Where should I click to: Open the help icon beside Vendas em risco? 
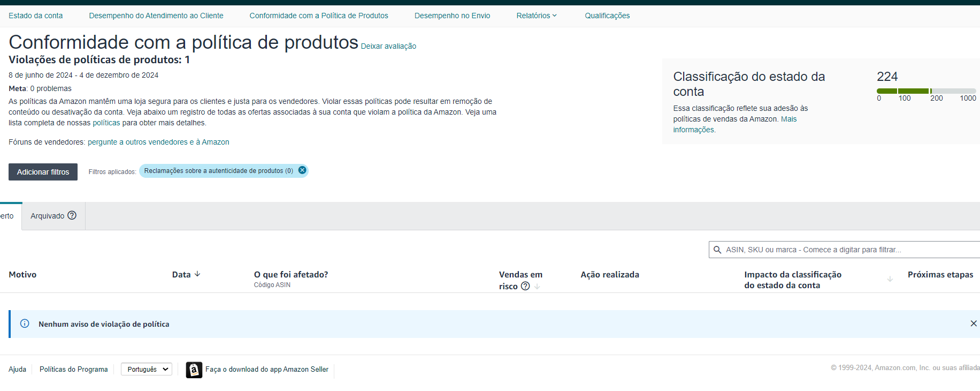[525, 286]
